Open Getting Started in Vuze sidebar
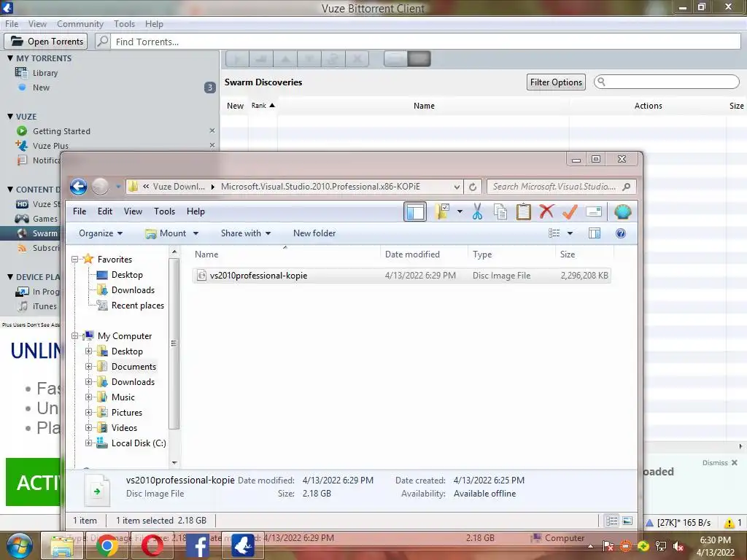 (61, 131)
